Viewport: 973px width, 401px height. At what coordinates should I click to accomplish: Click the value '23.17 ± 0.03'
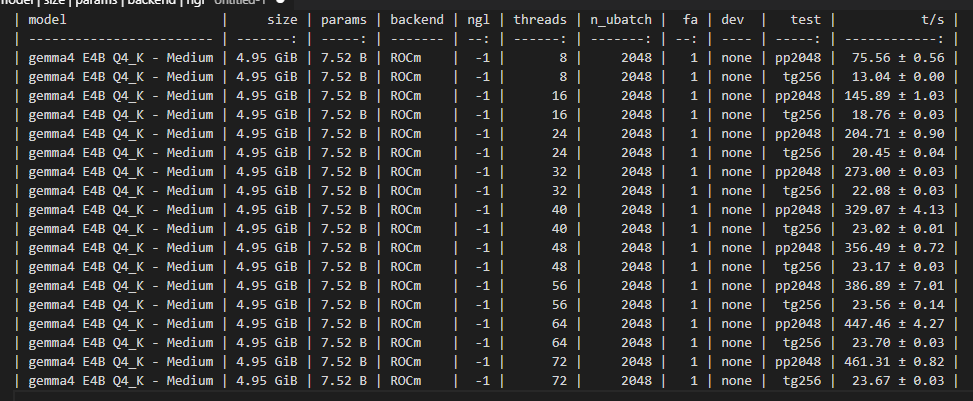(898, 266)
